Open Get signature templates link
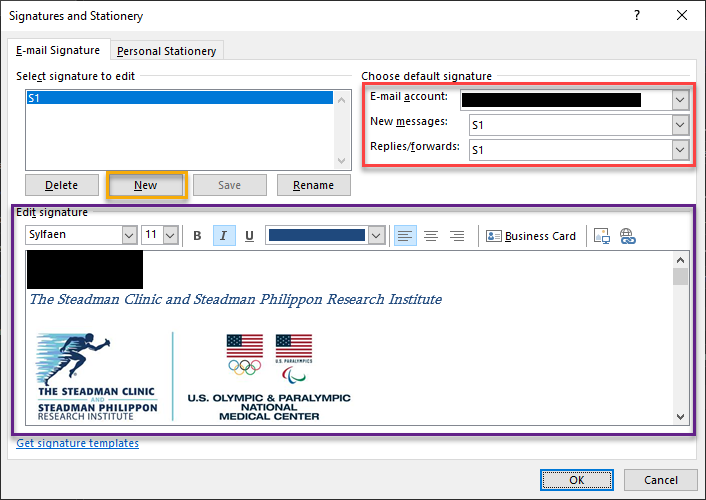 tap(77, 443)
